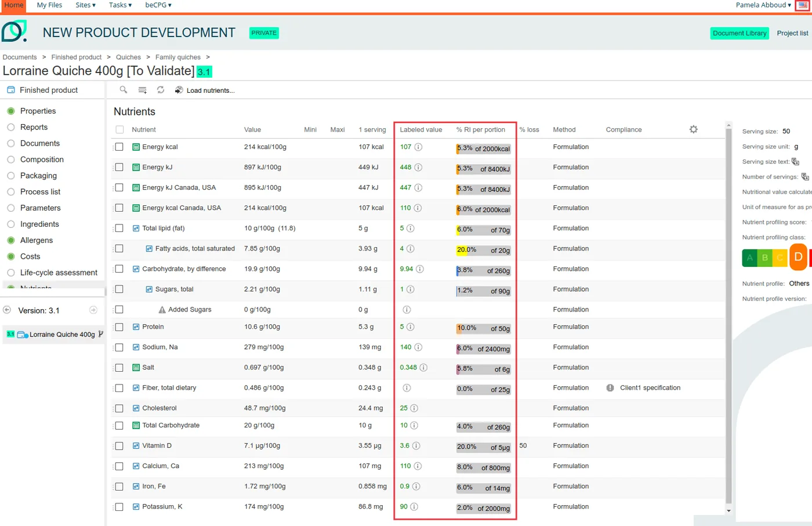Click the Serving size value field showing 50
812x526 pixels.
(x=786, y=132)
